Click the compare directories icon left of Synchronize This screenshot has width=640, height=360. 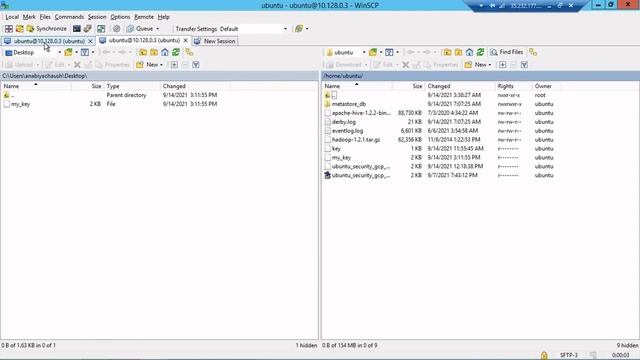click(x=20, y=29)
